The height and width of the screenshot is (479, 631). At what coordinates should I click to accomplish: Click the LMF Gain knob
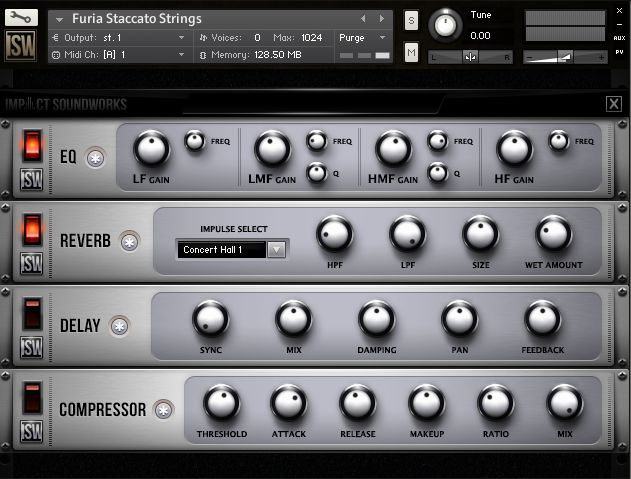point(272,148)
